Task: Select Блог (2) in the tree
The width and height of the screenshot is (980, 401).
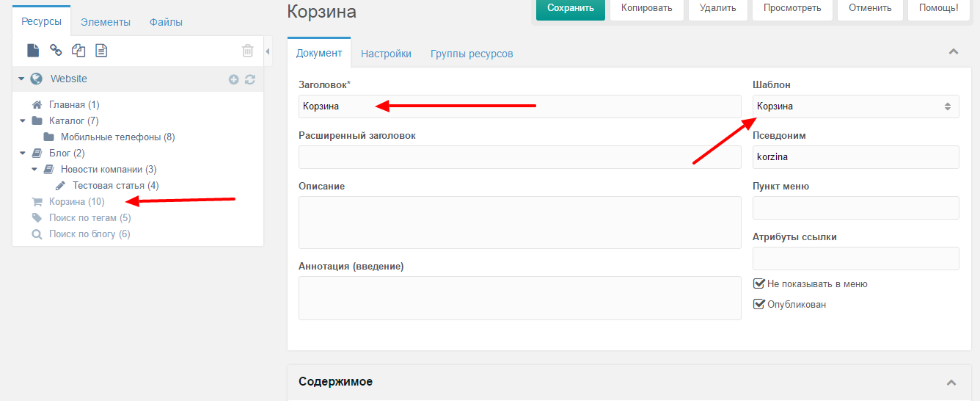Action: pyautogui.click(x=67, y=153)
